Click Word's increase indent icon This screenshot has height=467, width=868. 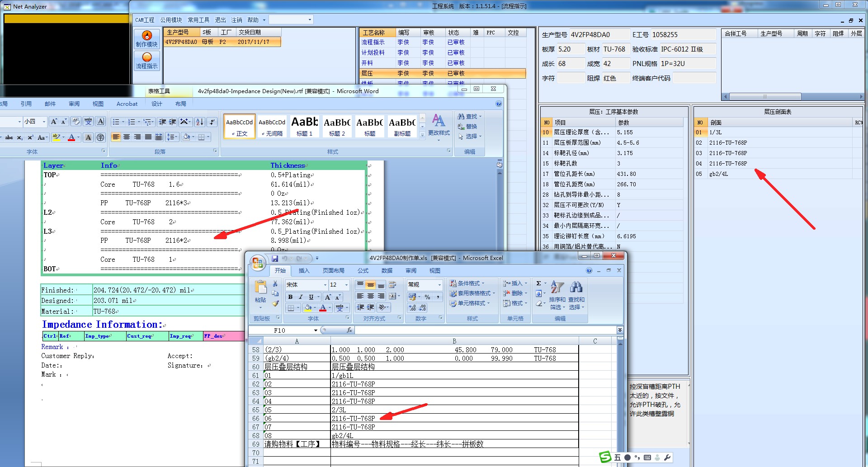tap(173, 122)
